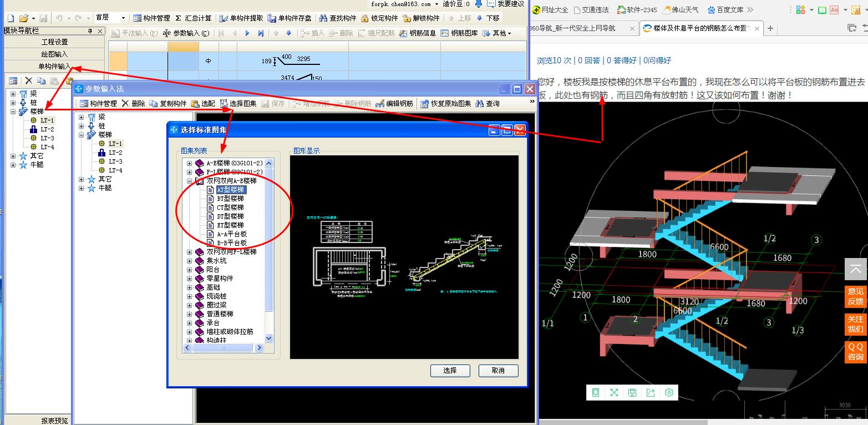Expand 普通楼梯 atlas node
Viewport: 868px width, 425px height.
189,314
